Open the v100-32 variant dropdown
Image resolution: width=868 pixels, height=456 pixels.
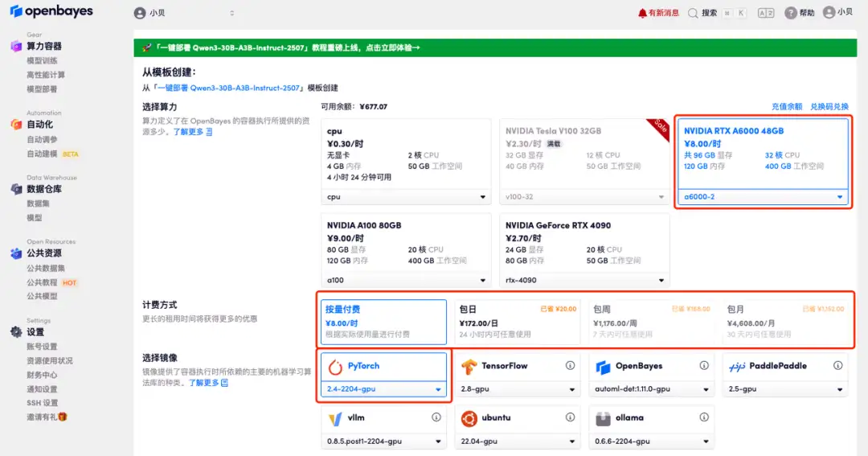(x=584, y=197)
